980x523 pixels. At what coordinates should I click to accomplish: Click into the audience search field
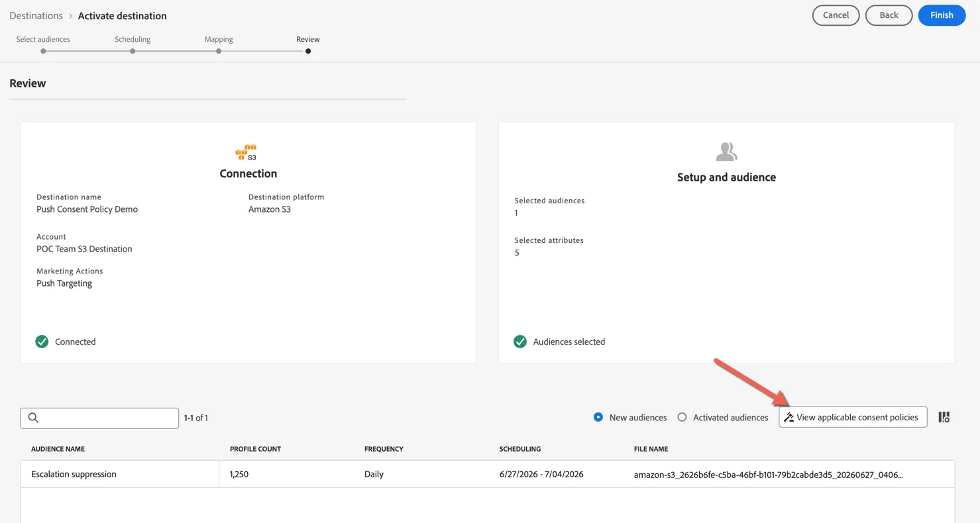pos(99,418)
